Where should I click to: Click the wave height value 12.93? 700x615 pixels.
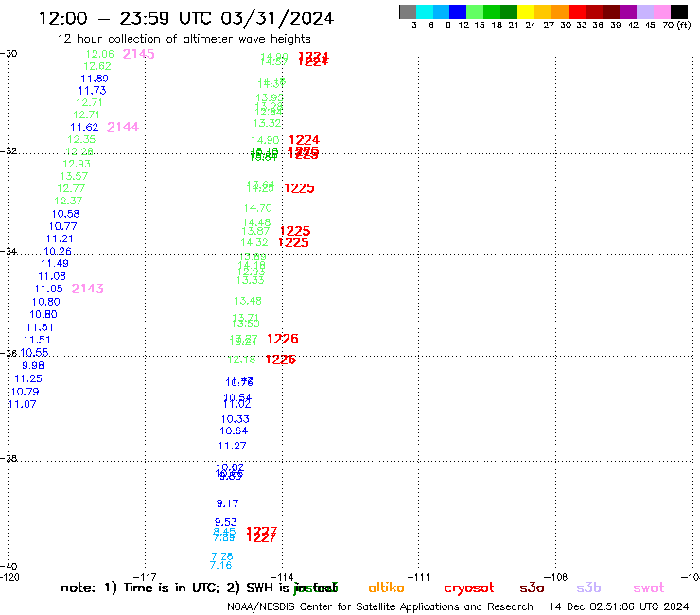point(77,164)
